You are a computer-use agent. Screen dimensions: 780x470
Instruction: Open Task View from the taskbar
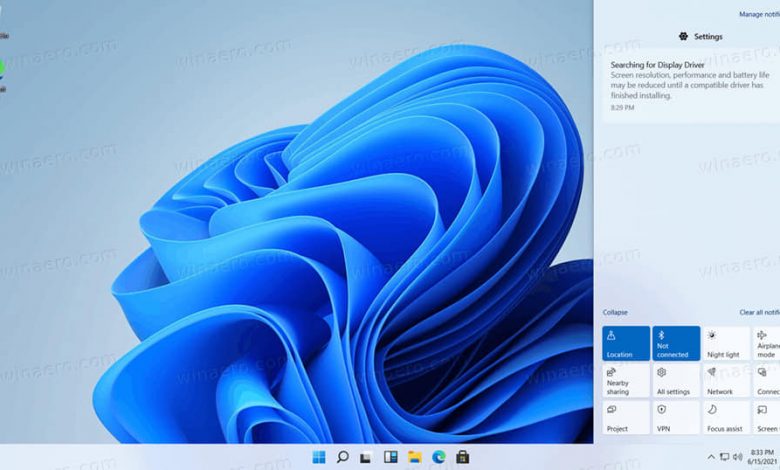[366, 457]
